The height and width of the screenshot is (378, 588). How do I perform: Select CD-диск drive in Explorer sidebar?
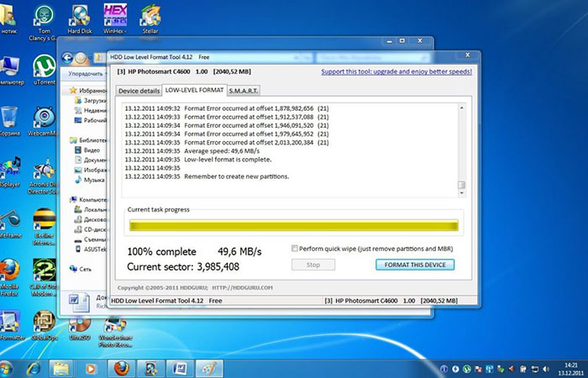coord(91,229)
